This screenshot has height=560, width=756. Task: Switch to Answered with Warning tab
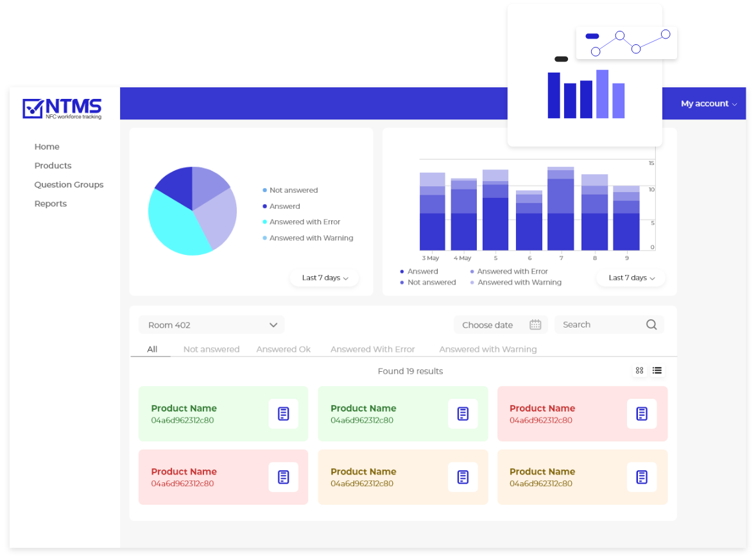[488, 349]
